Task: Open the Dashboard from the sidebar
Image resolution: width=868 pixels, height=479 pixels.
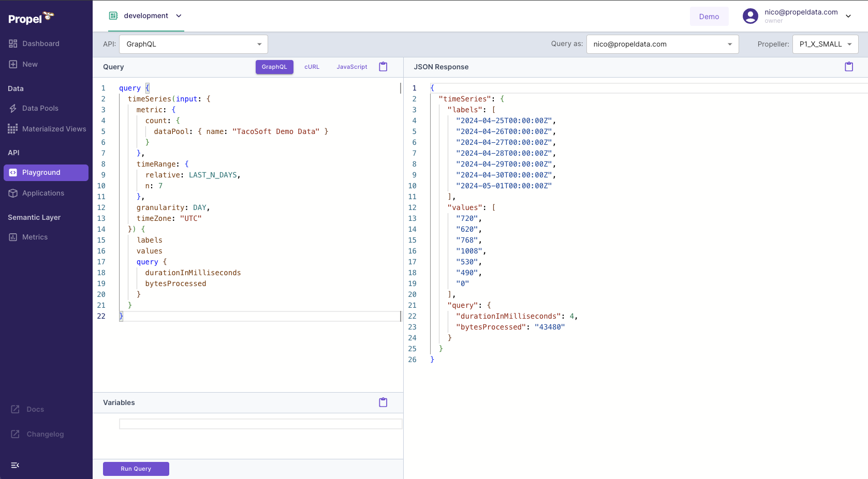Action: click(x=40, y=43)
